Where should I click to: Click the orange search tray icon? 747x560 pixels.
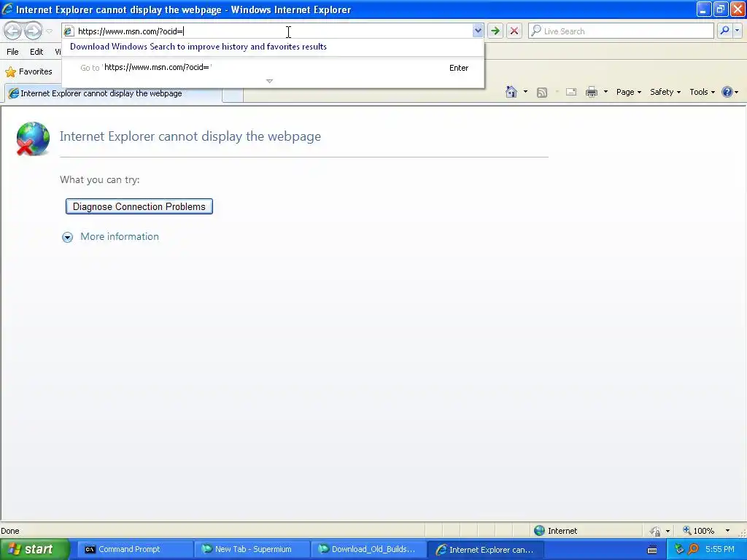pyautogui.click(x=693, y=550)
